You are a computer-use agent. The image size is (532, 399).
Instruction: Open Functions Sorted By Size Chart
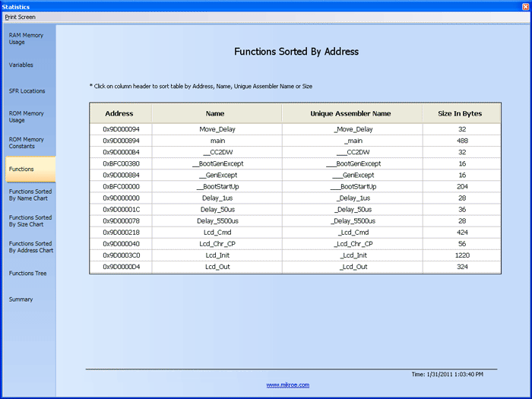pyautogui.click(x=30, y=221)
